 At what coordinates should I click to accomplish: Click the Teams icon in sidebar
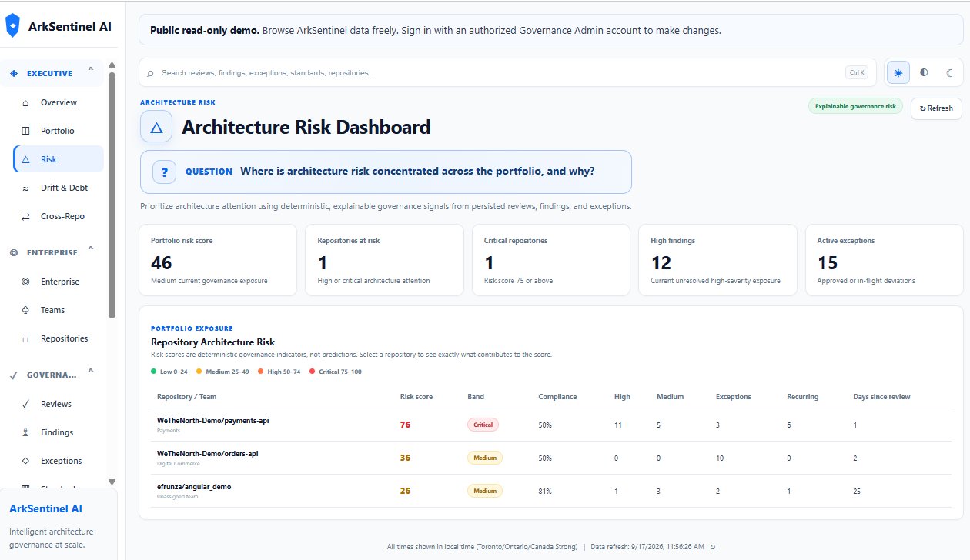25,310
